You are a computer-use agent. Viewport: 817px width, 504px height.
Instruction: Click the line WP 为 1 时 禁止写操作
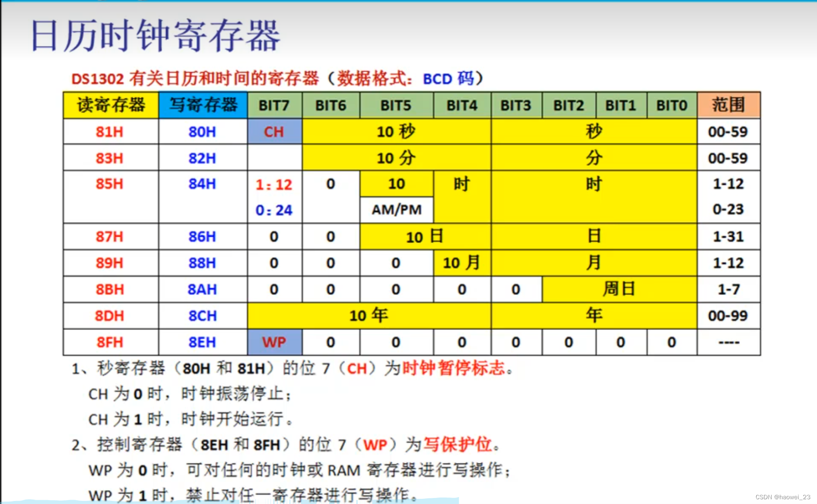coord(254,495)
